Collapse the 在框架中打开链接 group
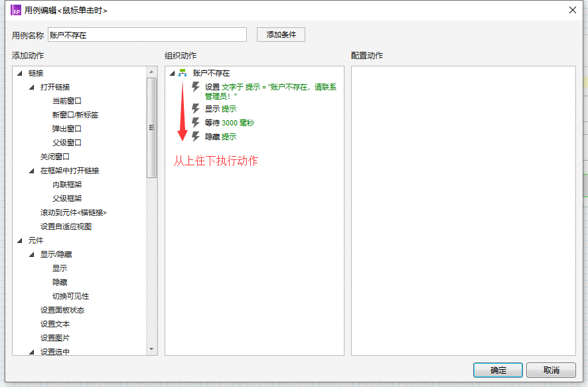Viewport: 588px width, 387px height. [x=32, y=171]
